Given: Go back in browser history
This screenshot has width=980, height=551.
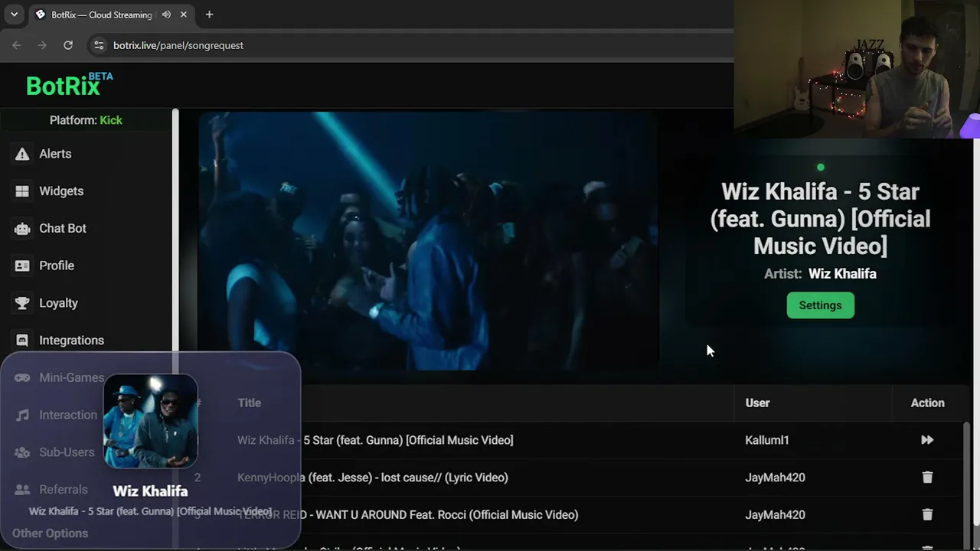Looking at the screenshot, I should pos(17,45).
